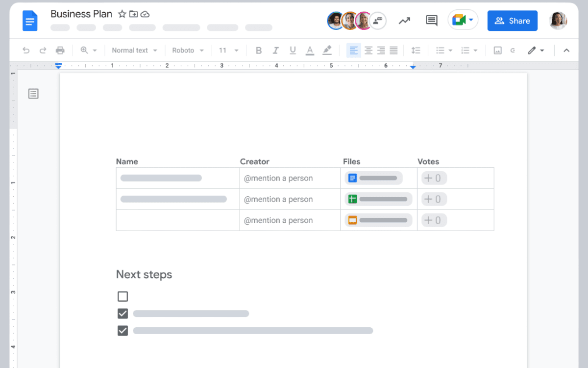Viewport: 588px width, 368px height.
Task: Click the third row's @mention a person cell
Action: [x=290, y=220]
